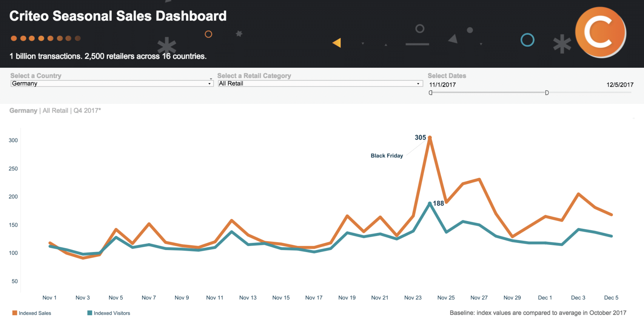Click the Indexed Visitors teal legend swatch
644x322 pixels.
pyautogui.click(x=90, y=313)
